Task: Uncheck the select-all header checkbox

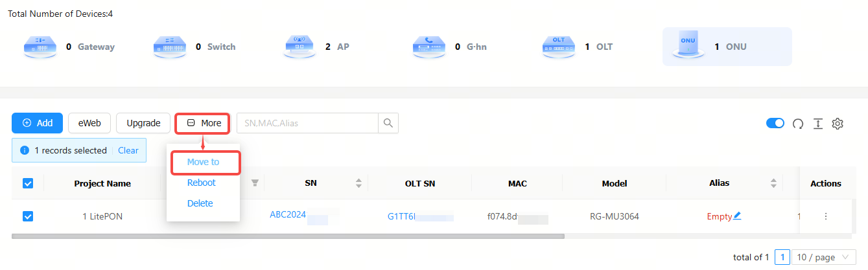Action: [28, 183]
